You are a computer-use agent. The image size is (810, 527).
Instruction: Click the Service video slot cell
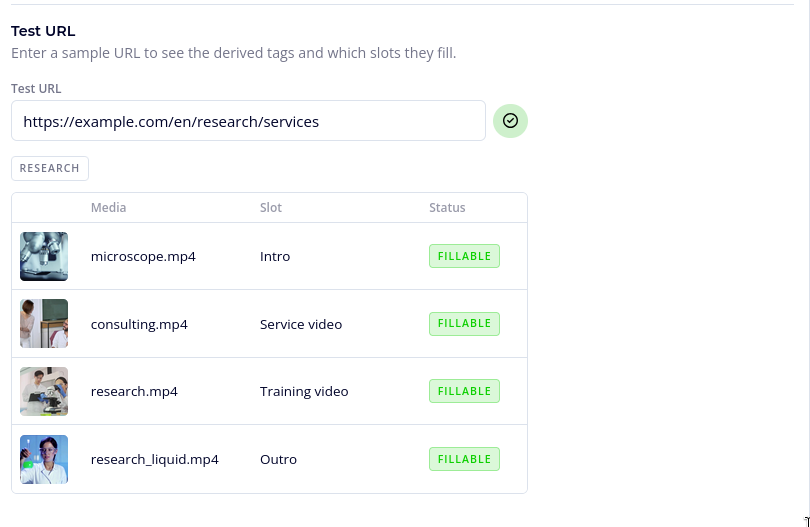[301, 324]
